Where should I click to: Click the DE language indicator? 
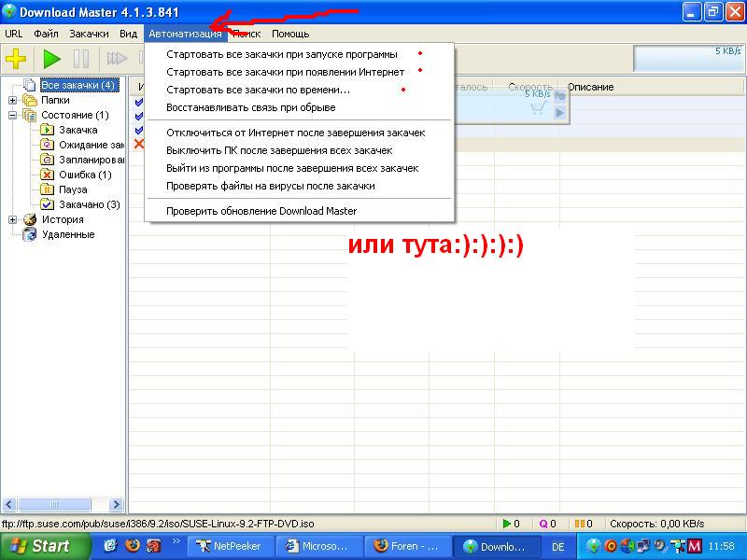(557, 546)
